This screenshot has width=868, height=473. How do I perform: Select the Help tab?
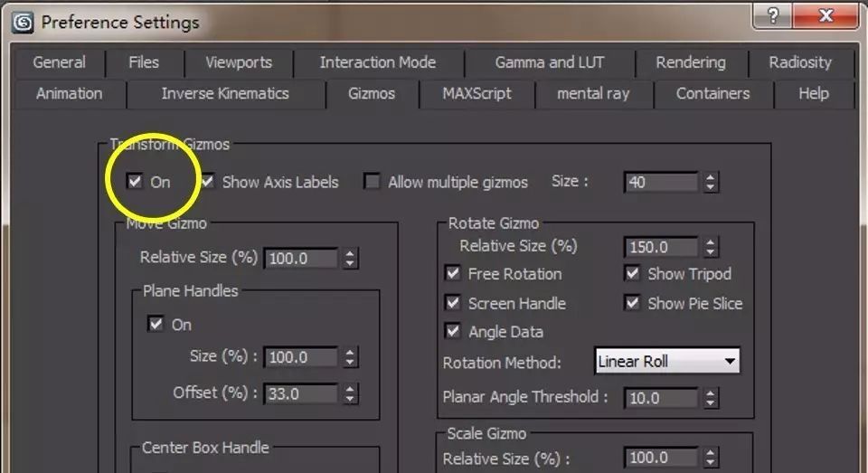tap(813, 93)
